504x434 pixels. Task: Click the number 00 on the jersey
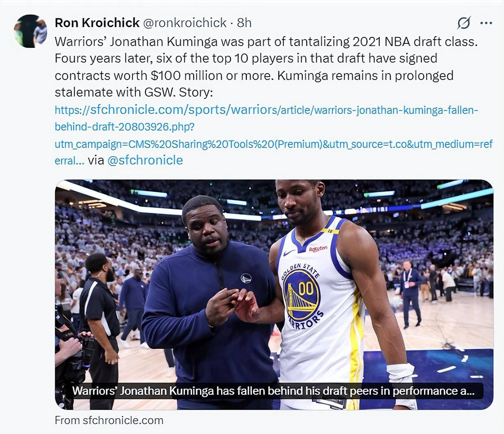(x=306, y=288)
